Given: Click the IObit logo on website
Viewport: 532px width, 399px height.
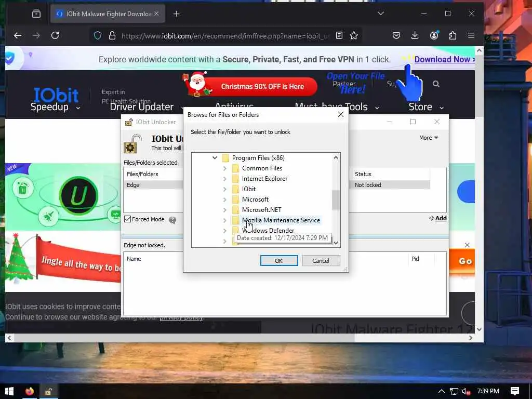Looking at the screenshot, I should tap(56, 95).
